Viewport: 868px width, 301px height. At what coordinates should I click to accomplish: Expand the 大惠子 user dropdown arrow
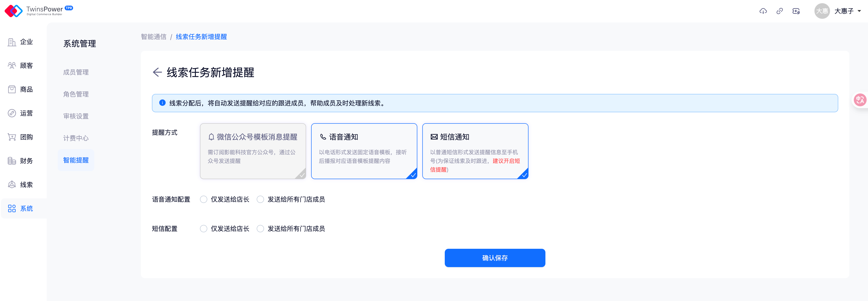point(859,11)
